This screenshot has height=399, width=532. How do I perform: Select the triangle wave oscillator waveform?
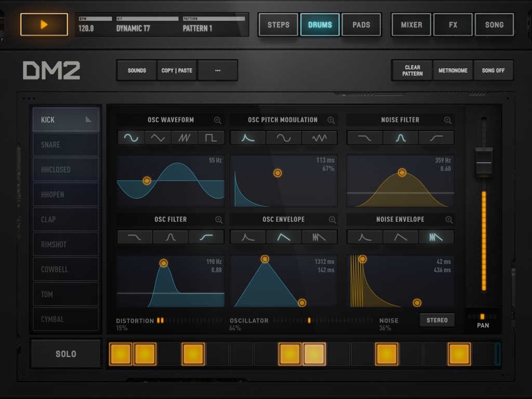point(158,138)
